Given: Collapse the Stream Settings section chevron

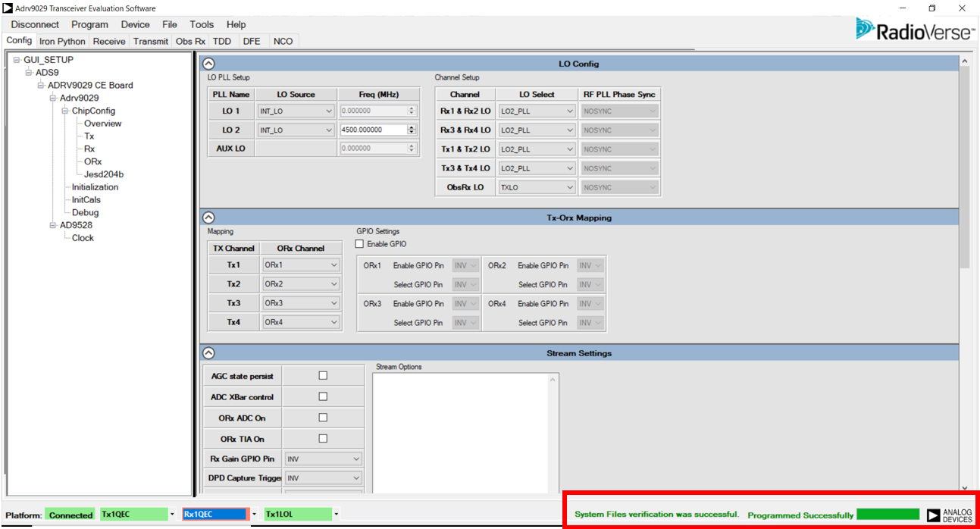Looking at the screenshot, I should pyautogui.click(x=209, y=353).
